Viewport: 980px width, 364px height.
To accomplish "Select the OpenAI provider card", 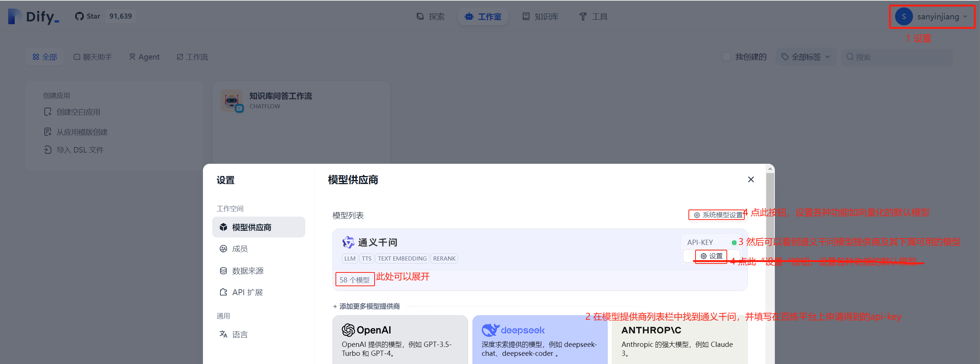I will point(400,340).
